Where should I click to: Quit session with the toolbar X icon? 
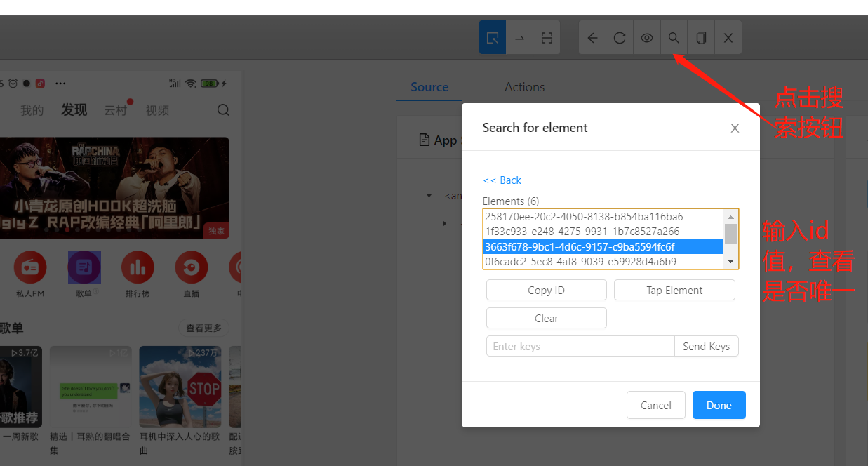pos(728,38)
